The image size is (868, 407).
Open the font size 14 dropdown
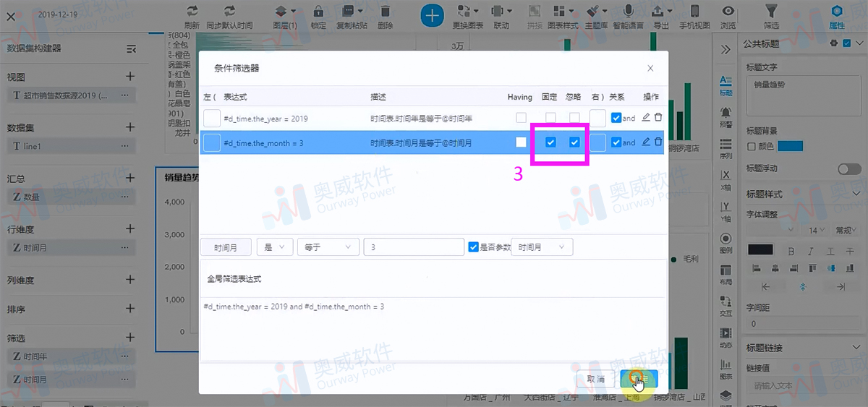814,230
